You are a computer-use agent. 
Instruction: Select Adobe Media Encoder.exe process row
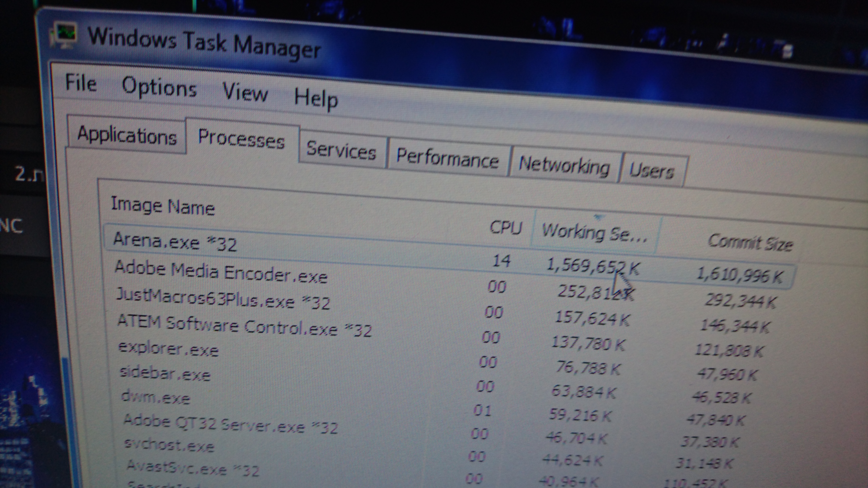[x=221, y=272]
